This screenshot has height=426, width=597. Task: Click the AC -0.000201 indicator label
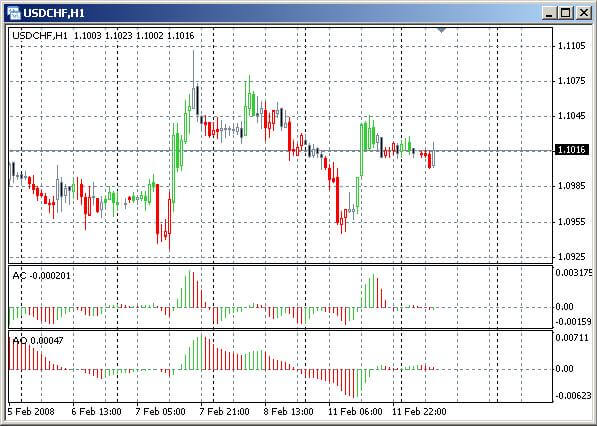coord(42,276)
